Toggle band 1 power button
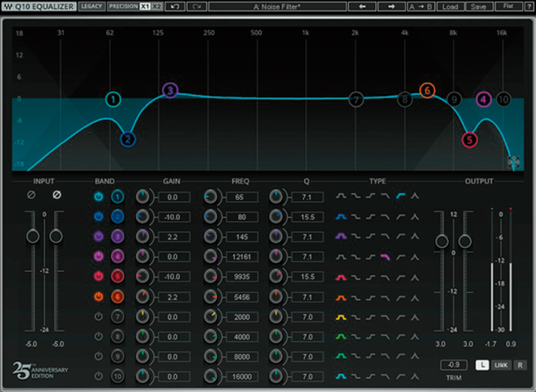Screen dimensions: 536x392 [x=99, y=197]
